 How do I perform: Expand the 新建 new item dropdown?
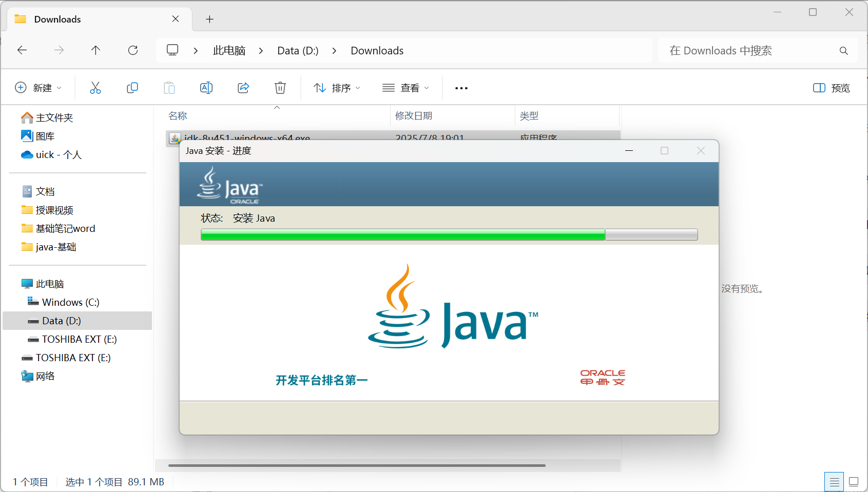coord(38,87)
